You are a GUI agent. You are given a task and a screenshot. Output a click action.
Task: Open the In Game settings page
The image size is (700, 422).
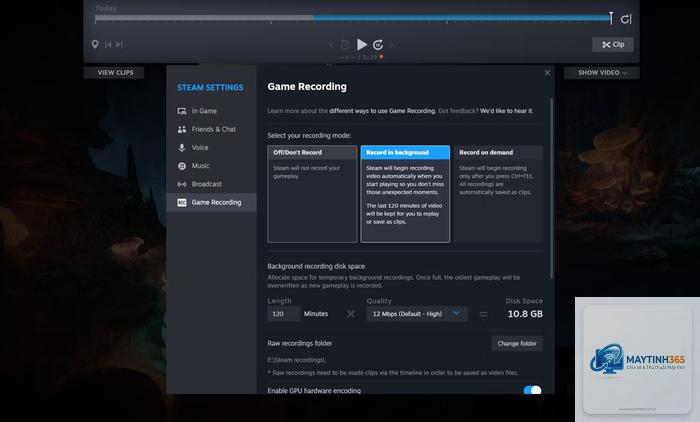click(x=211, y=111)
